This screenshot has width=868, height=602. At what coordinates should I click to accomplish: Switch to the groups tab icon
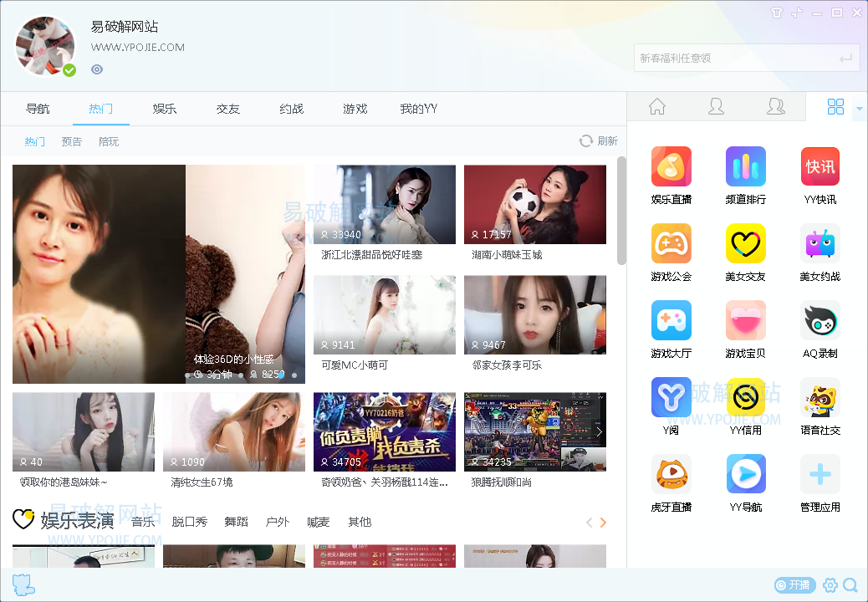(775, 106)
